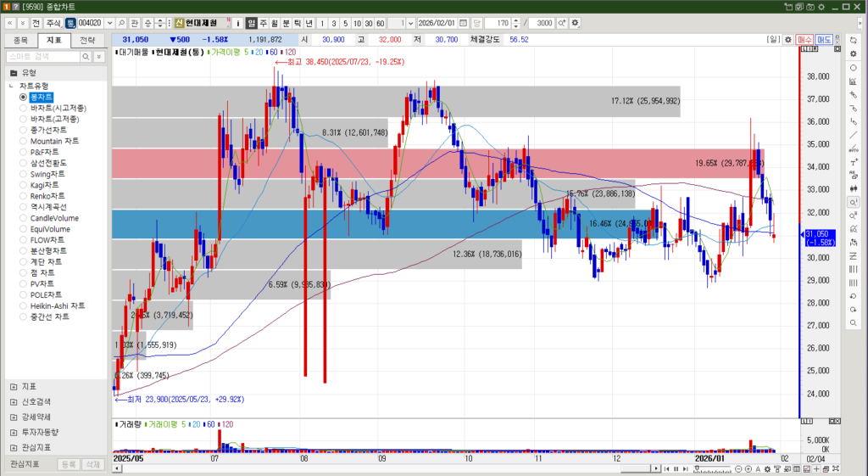
Task: Click the 스마트 검색 input field
Action: pos(42,56)
